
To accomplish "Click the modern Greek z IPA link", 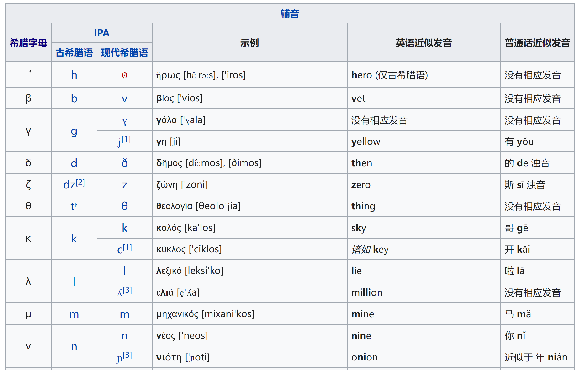I will [x=125, y=185].
